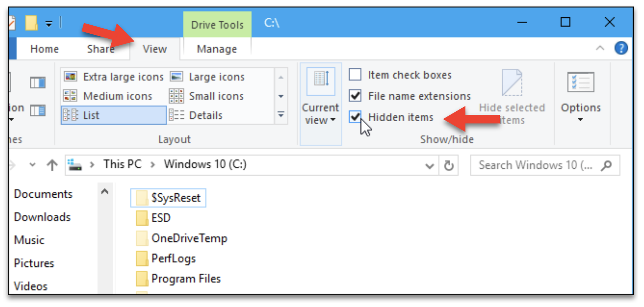Open recent locations dropdown chevron
The height and width of the screenshot is (307, 644).
coord(32,165)
